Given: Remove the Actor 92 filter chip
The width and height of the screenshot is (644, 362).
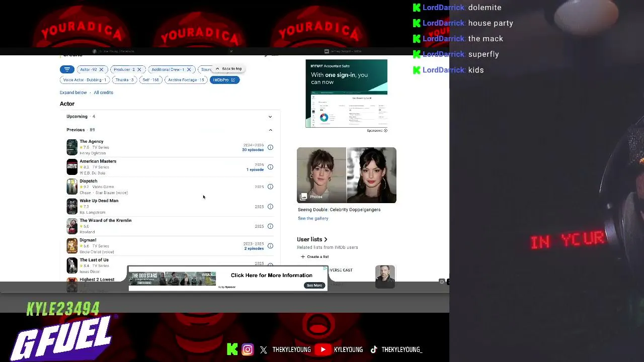Looking at the screenshot, I should [101, 69].
